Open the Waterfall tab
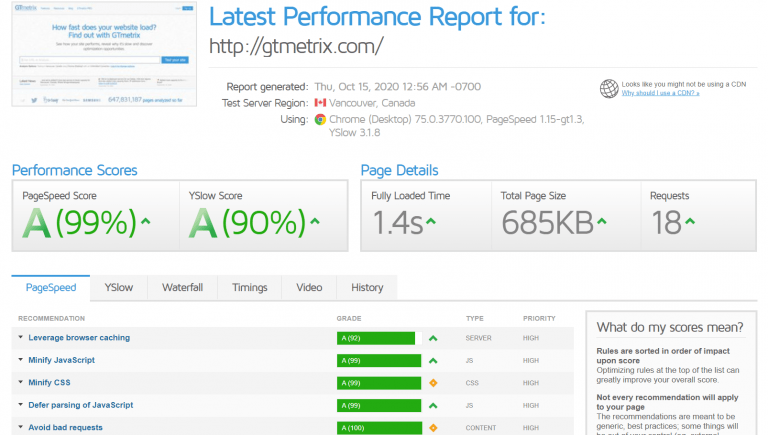Image resolution: width=768 pixels, height=435 pixels. (x=182, y=288)
